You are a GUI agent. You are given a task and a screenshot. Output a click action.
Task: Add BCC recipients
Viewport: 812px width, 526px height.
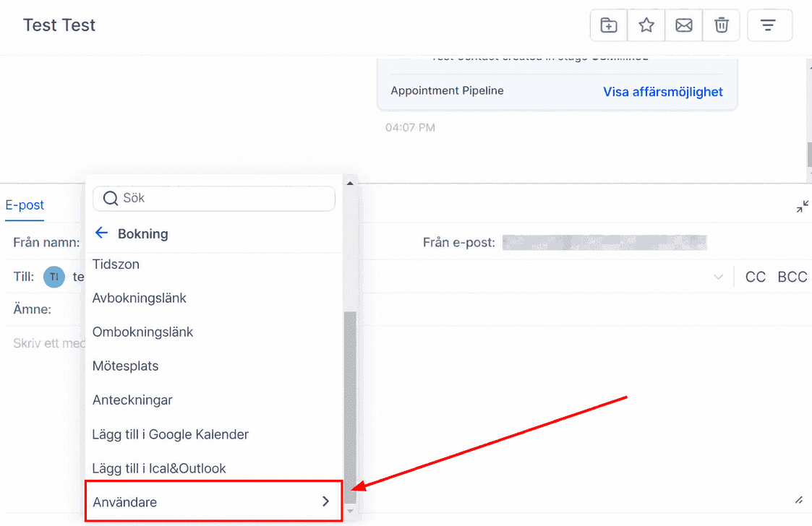point(792,277)
